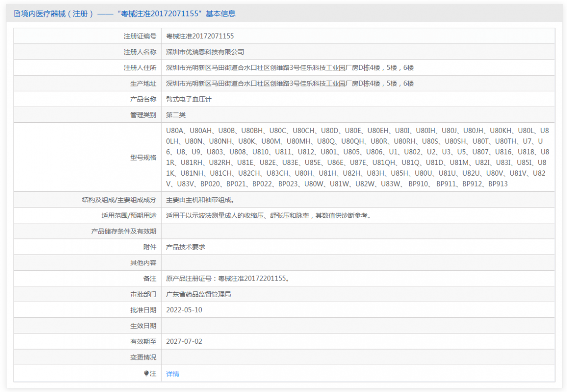Screen dimensions: 567x392
Task: Click management category value 第二类
Action: click(x=176, y=115)
